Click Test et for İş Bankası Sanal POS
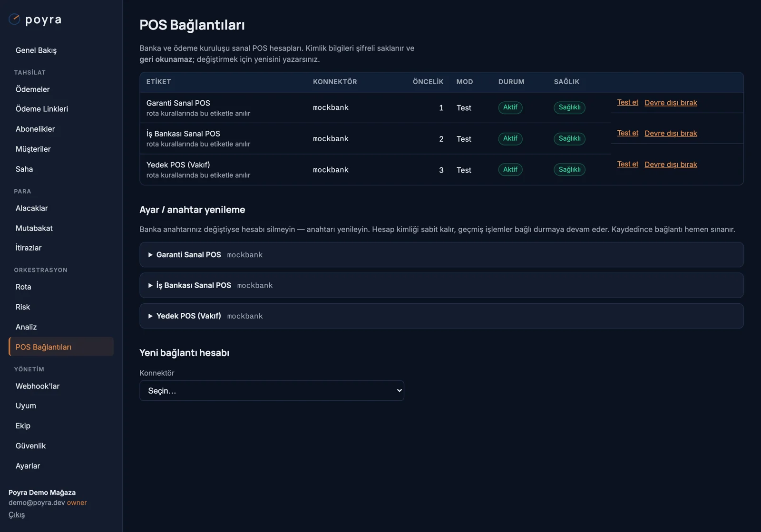 pyautogui.click(x=627, y=133)
